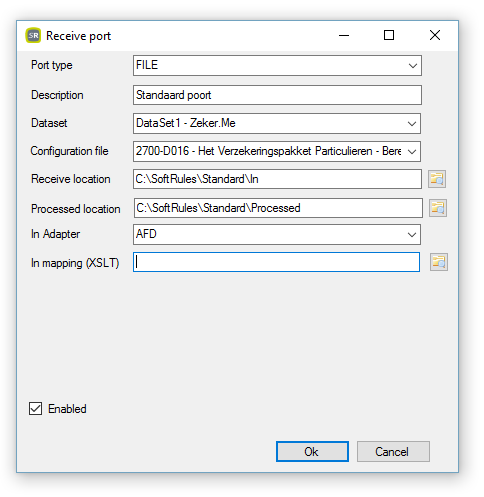Browse folder for Receive location
The image size is (484, 497).
(437, 179)
